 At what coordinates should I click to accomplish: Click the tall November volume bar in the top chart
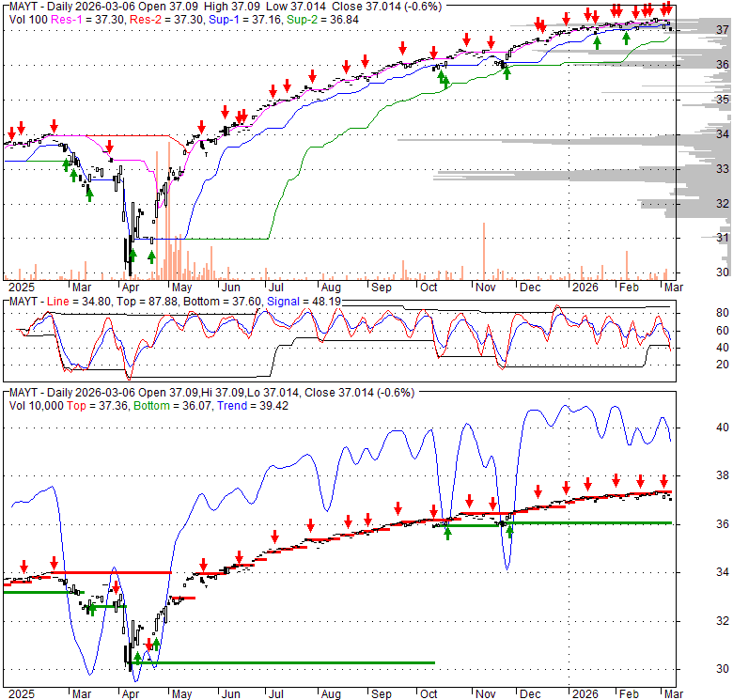point(484,250)
